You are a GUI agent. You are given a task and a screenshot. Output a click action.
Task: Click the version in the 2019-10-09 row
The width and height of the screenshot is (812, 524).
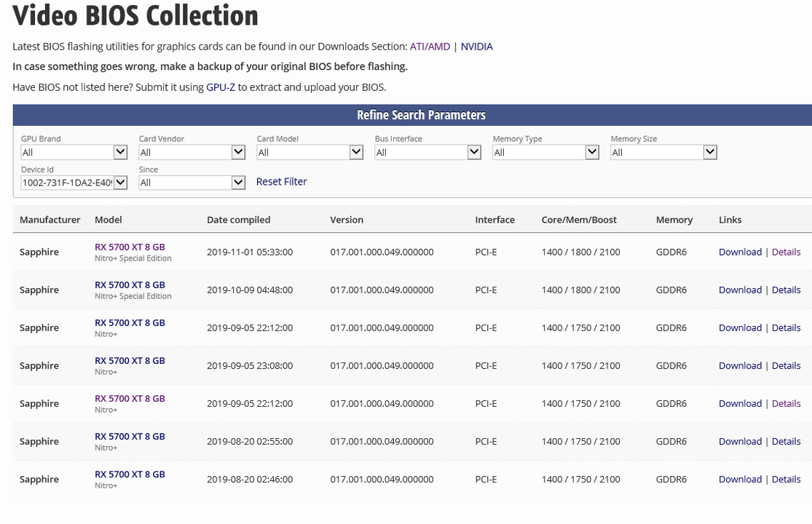(382, 290)
